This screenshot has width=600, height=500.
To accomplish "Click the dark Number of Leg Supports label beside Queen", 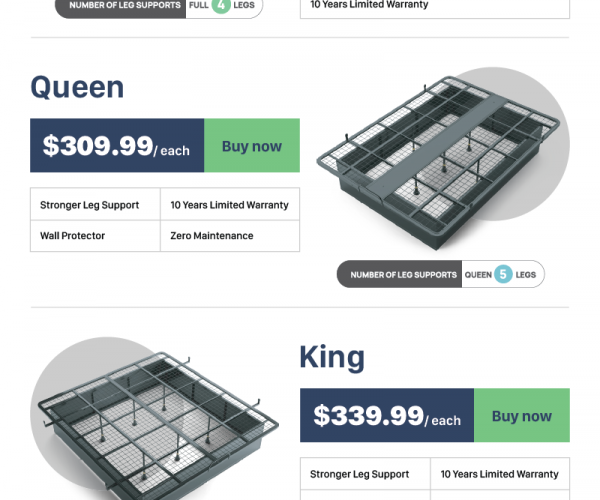I will coord(400,274).
